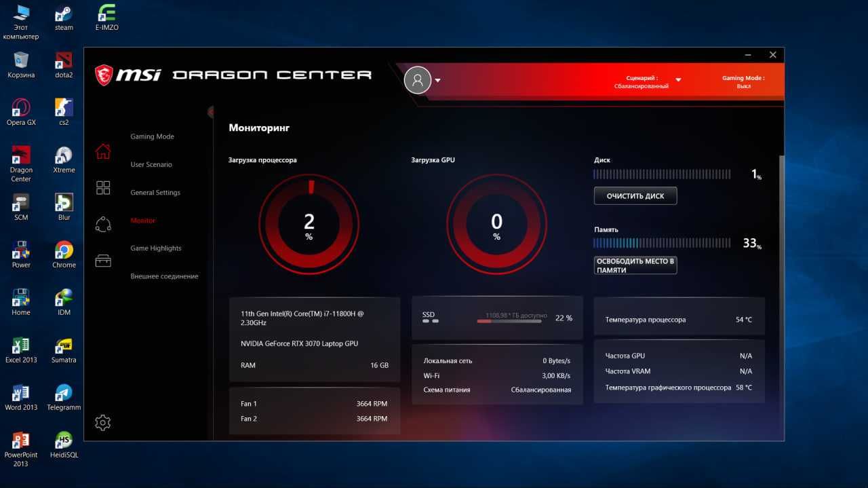Click the MSI Dragon Center logo
868x488 pixels.
pos(233,74)
